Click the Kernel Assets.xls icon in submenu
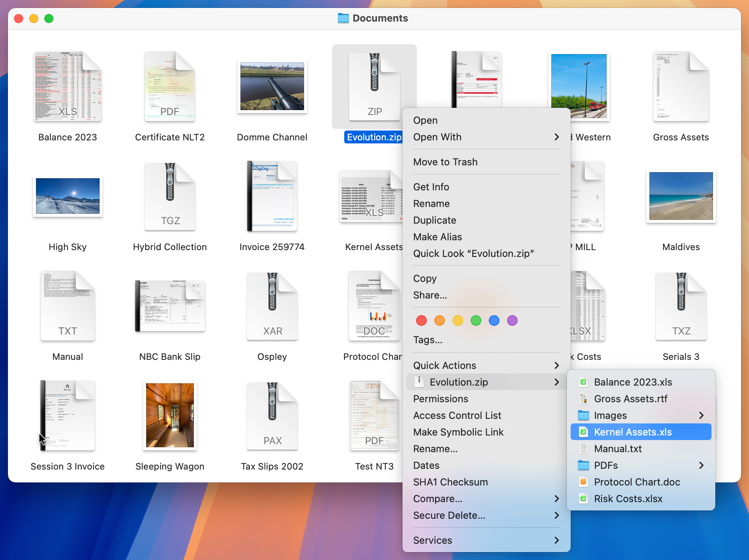The image size is (749, 560). point(584,432)
